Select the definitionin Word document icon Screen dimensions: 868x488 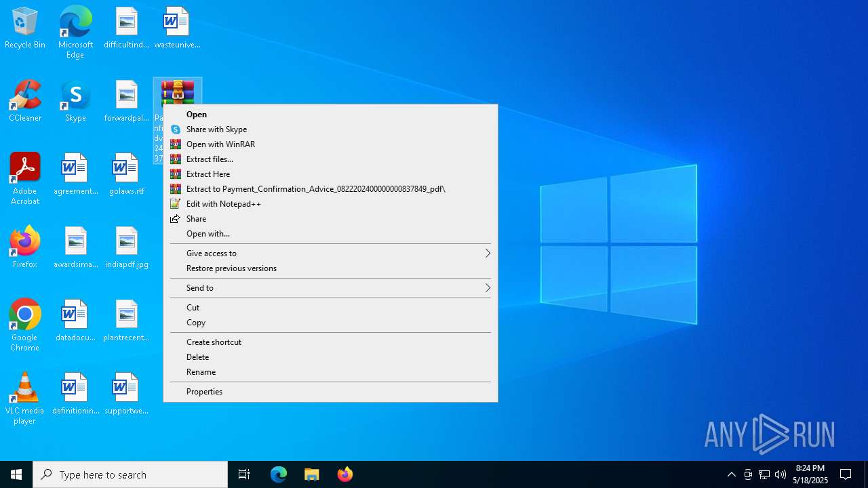75,394
